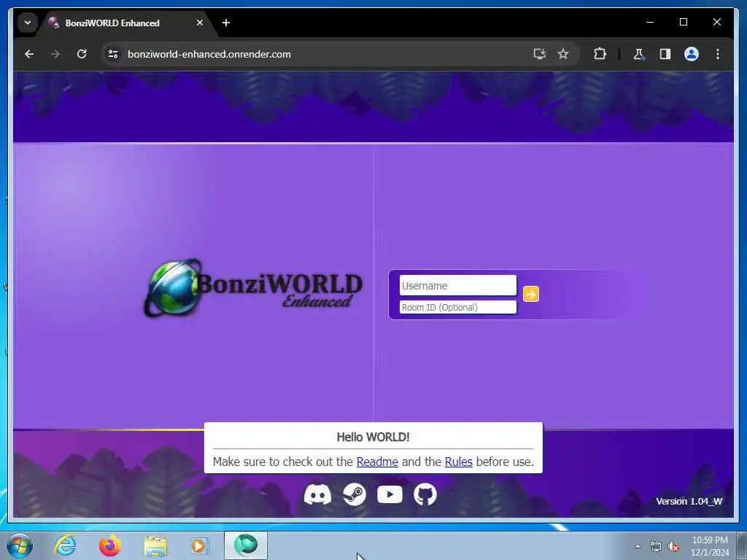Open the Extensions puzzle icon
The width and height of the screenshot is (747, 560).
[x=600, y=54]
